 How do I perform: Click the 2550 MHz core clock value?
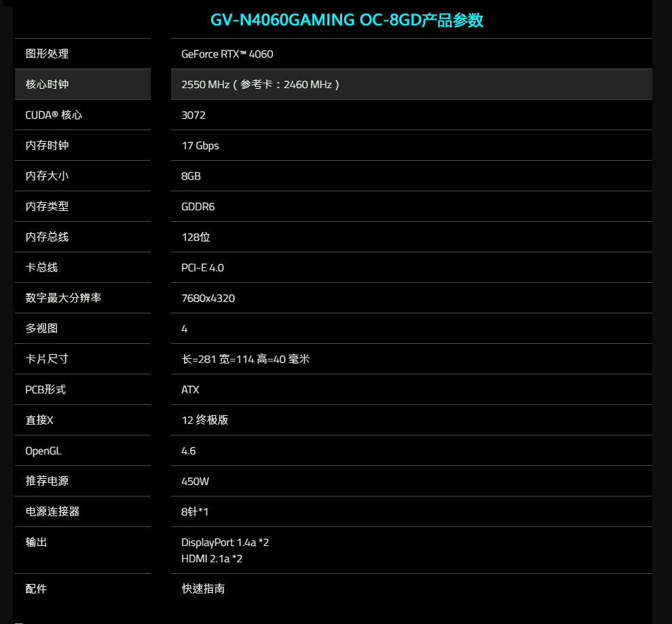click(x=260, y=84)
